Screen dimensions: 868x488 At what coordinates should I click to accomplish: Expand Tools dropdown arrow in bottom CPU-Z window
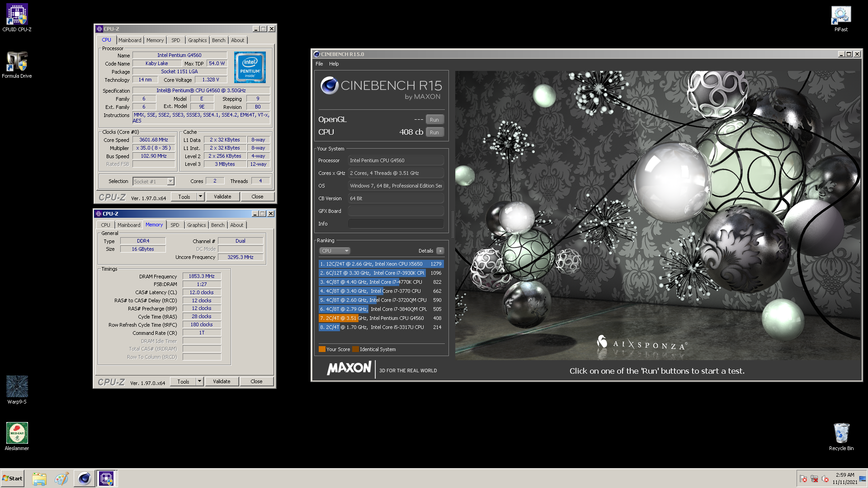[x=199, y=381]
